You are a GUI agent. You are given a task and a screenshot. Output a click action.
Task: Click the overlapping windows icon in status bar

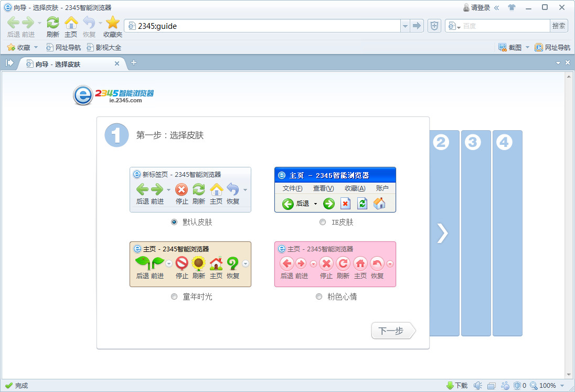(x=492, y=386)
